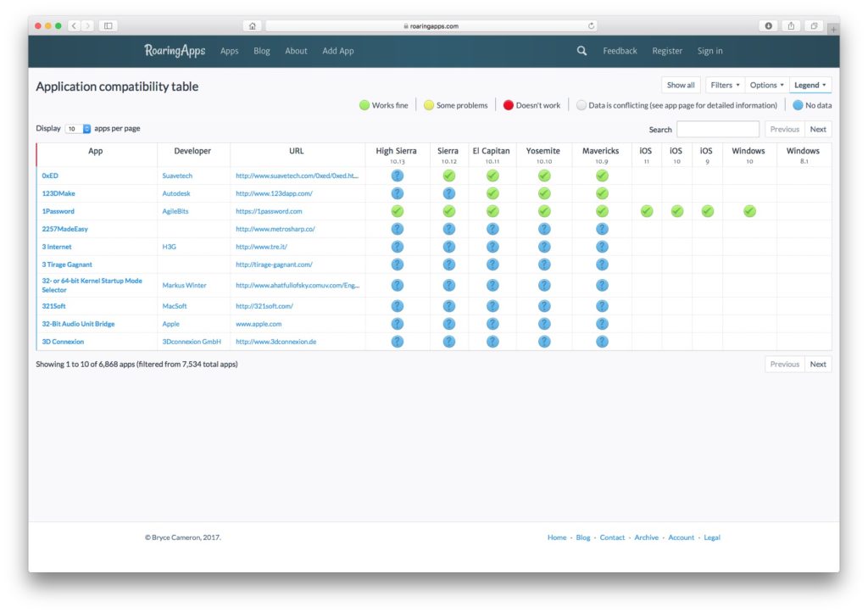The width and height of the screenshot is (868, 613).
Task: Show all tabs icon in Safari
Action: point(814,25)
